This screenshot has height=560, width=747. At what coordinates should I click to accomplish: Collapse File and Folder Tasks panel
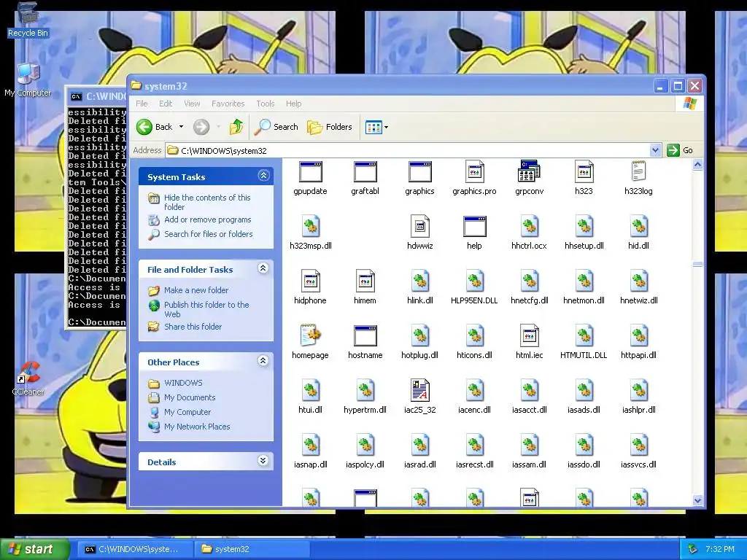tap(263, 268)
